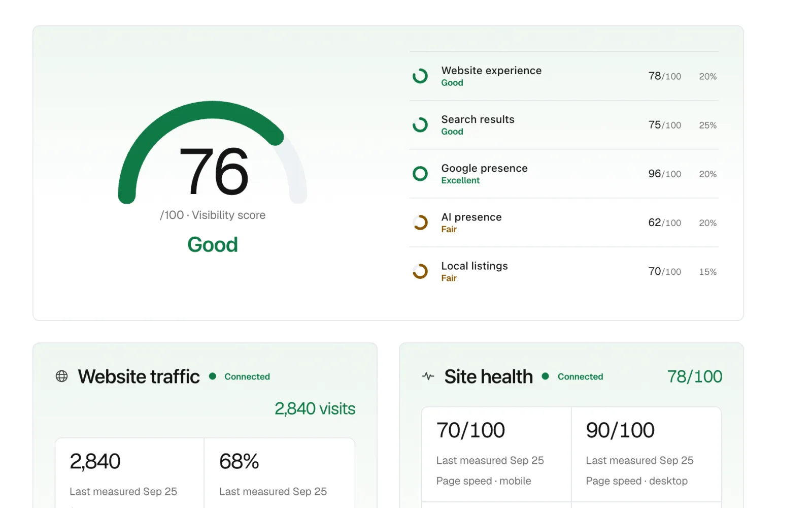Click the Connected status in Website traffic
This screenshot has height=508, width=812.
click(247, 376)
